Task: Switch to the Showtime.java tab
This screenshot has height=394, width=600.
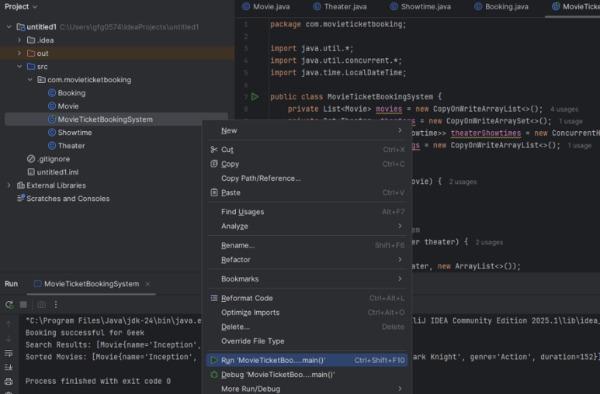Action: 421,7
